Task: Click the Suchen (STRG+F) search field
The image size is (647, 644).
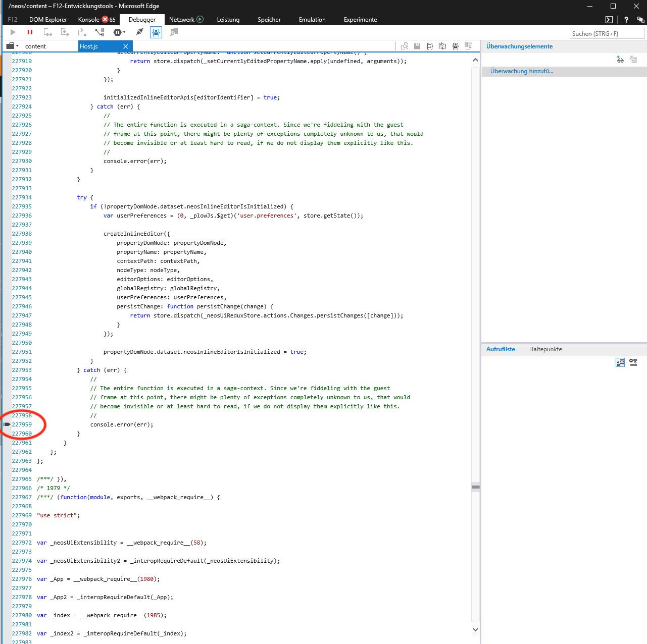Action: pyautogui.click(x=607, y=34)
